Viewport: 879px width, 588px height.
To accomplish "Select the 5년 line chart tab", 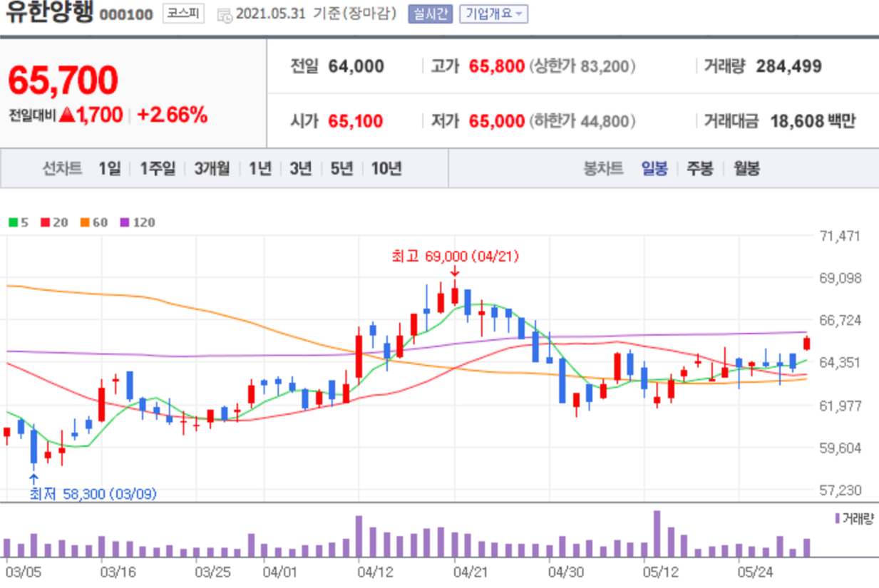I will [x=341, y=169].
